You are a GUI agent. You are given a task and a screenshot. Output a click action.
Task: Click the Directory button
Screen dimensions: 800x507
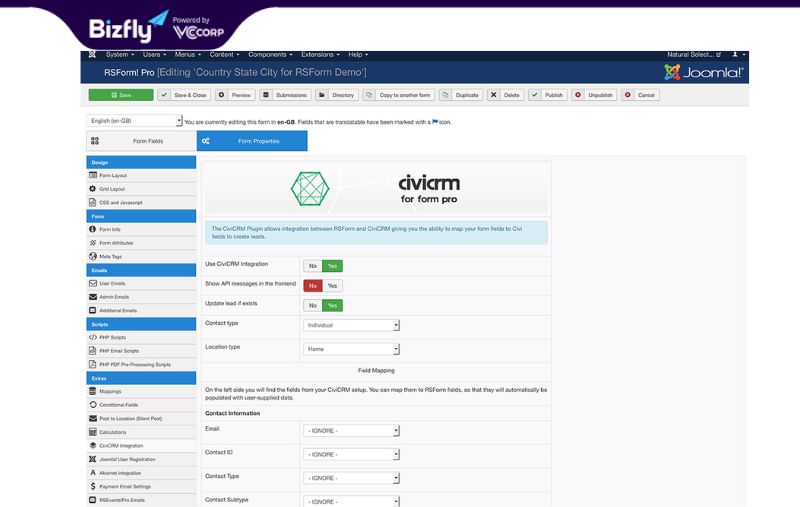pos(337,95)
